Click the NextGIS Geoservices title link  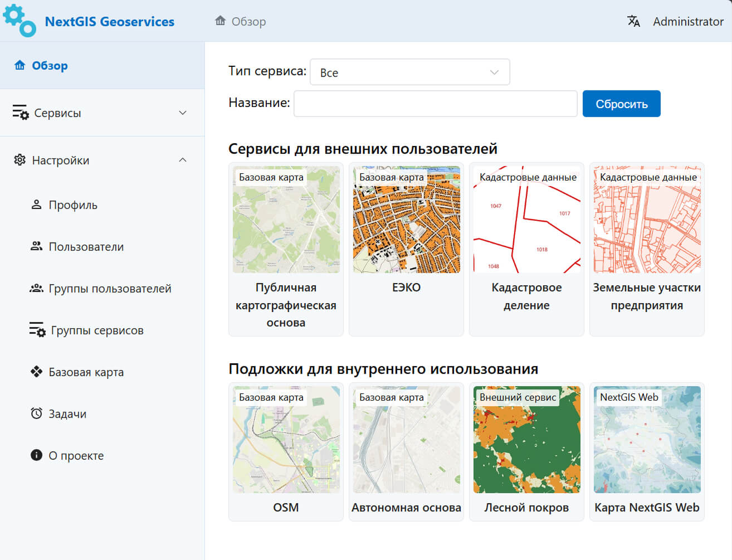coord(110,21)
